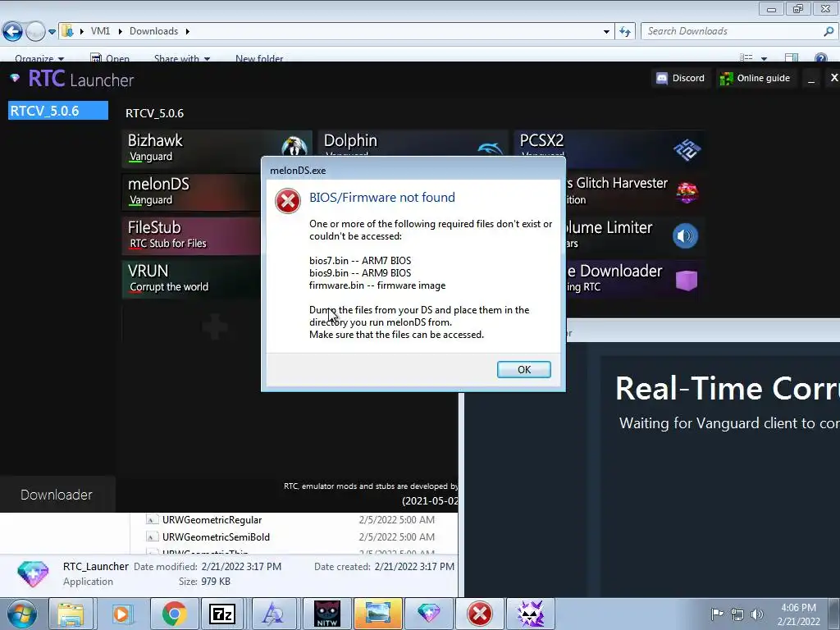Click the Dolphin logo icon

coord(490,148)
